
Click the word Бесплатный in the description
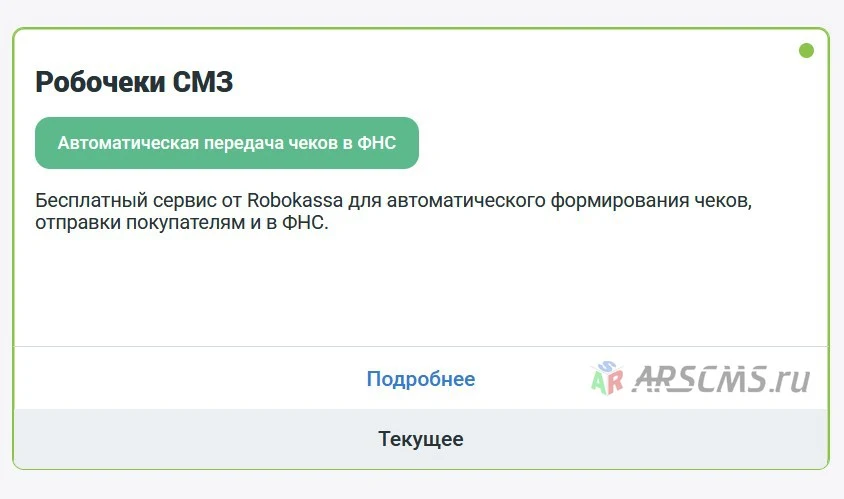92,200
